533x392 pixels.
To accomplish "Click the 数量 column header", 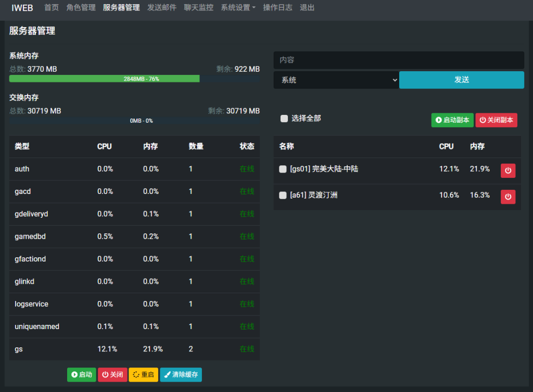I will (x=196, y=146).
